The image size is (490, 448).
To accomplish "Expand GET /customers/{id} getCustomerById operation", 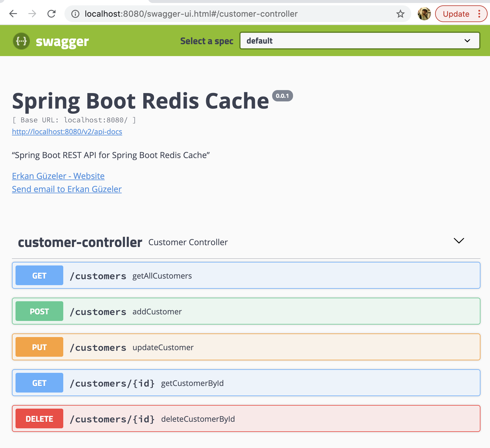I will click(x=246, y=383).
